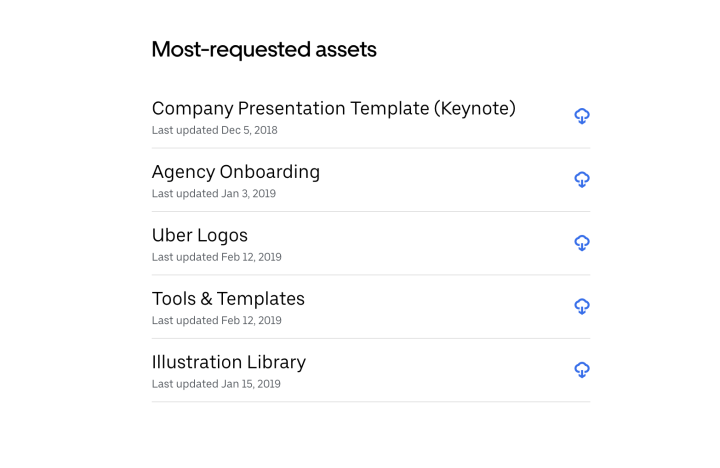Open the Company Presentation Template (Keynote) title
The width and height of the screenshot is (720, 468).
coord(334,109)
